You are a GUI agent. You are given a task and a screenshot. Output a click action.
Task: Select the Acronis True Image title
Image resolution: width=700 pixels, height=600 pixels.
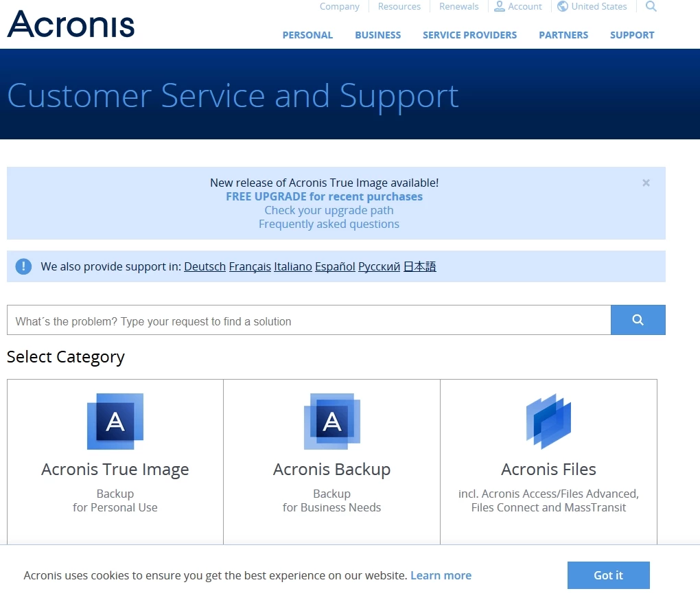115,469
